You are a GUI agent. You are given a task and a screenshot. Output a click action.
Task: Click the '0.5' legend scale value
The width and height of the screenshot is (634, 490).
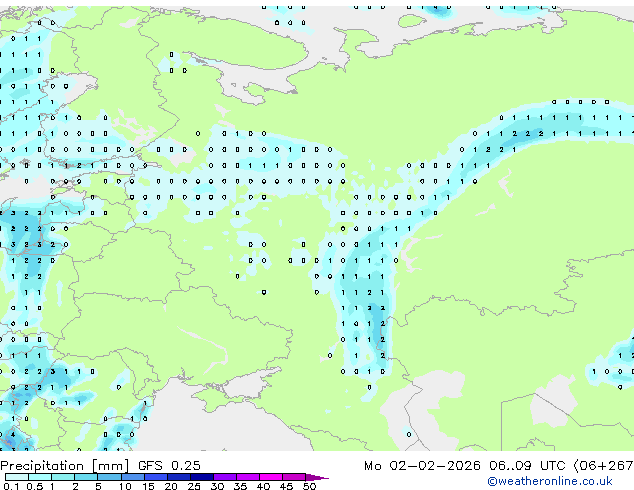point(35,486)
